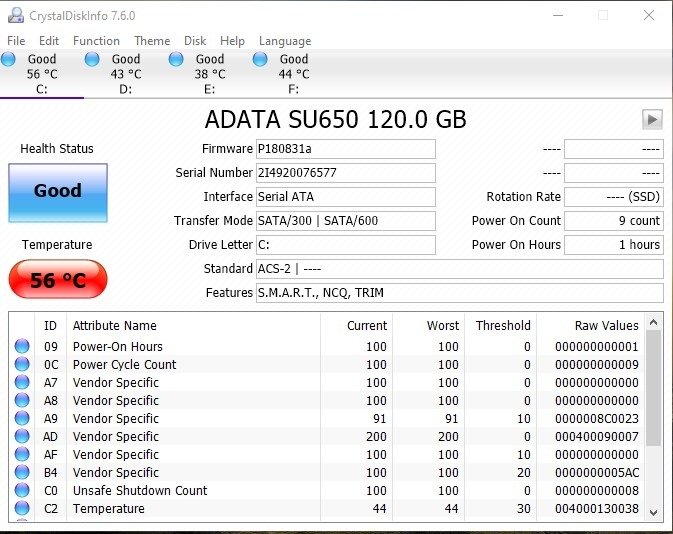The image size is (673, 534).
Task: Click the red 56 °C temperature button
Action: (x=58, y=279)
